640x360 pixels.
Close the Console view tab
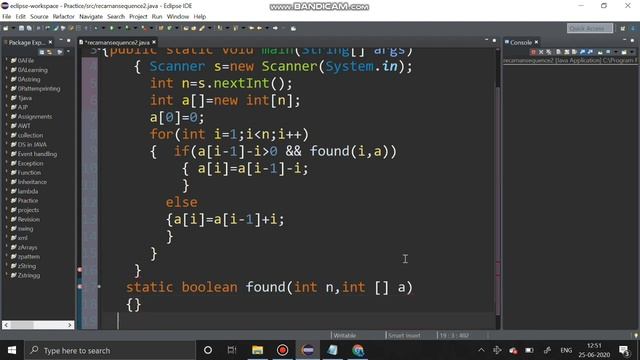536,42
